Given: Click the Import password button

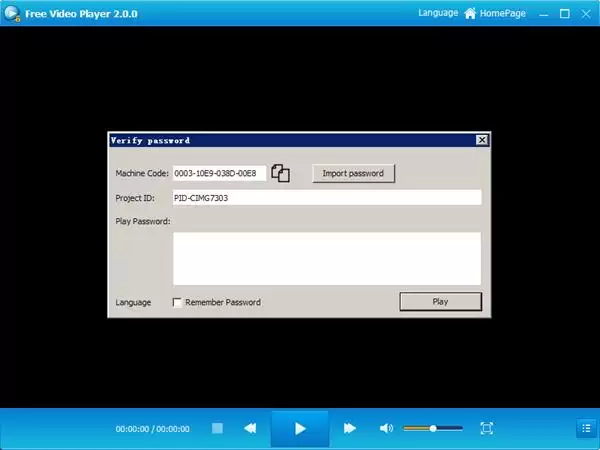Looking at the screenshot, I should pos(353,173).
